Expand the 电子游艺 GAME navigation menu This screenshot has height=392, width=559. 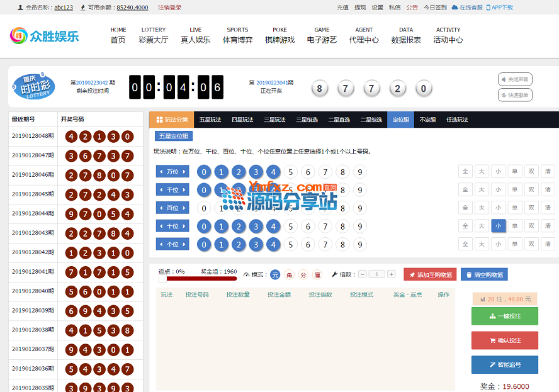click(x=322, y=35)
